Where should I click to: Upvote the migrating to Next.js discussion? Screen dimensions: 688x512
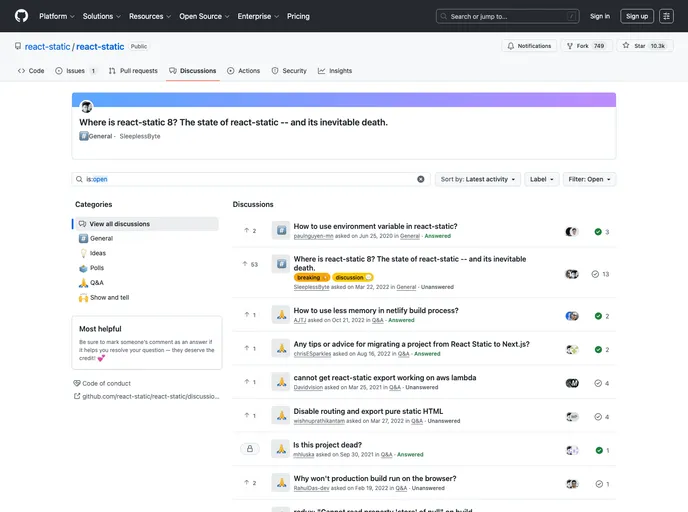[250, 348]
